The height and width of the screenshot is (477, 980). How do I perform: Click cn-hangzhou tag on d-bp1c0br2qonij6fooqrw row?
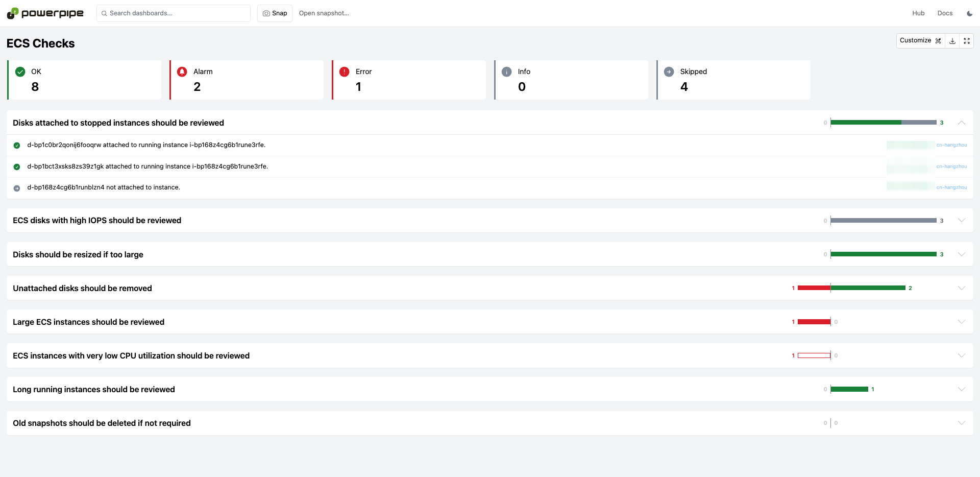pyautogui.click(x=951, y=145)
